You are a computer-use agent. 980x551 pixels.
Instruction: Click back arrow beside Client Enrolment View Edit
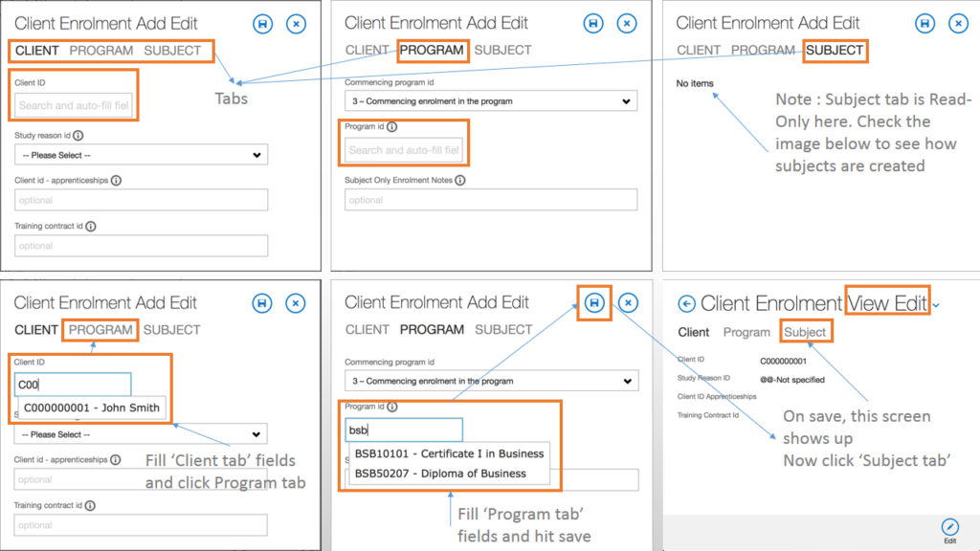coord(686,303)
